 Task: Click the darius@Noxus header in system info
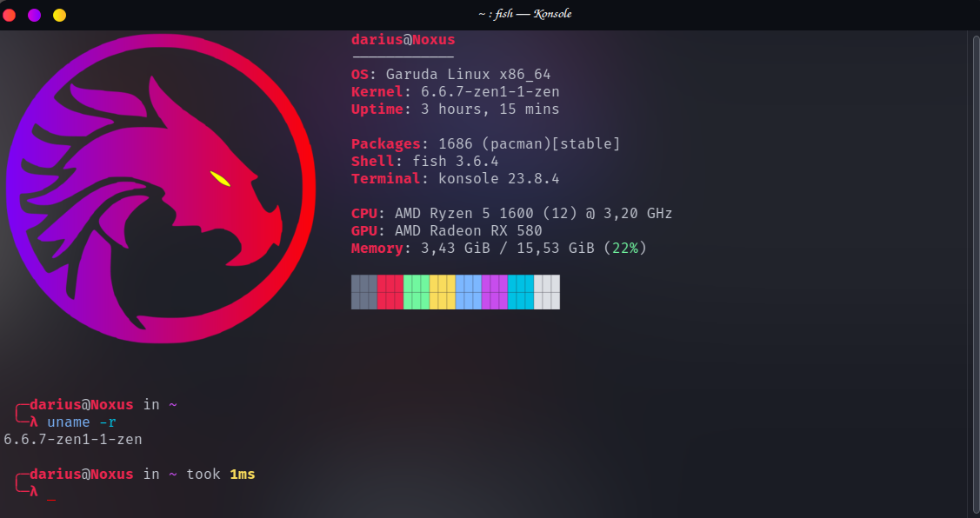coord(403,40)
